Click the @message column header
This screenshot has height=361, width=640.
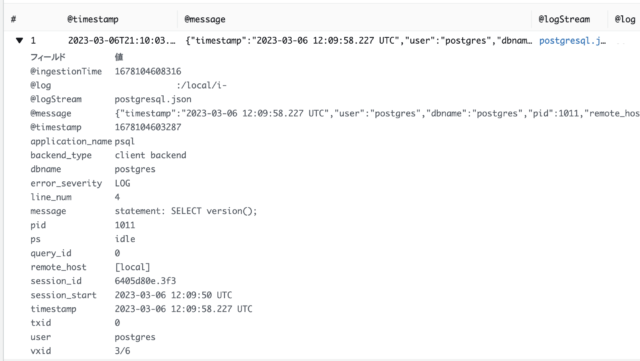pos(205,19)
